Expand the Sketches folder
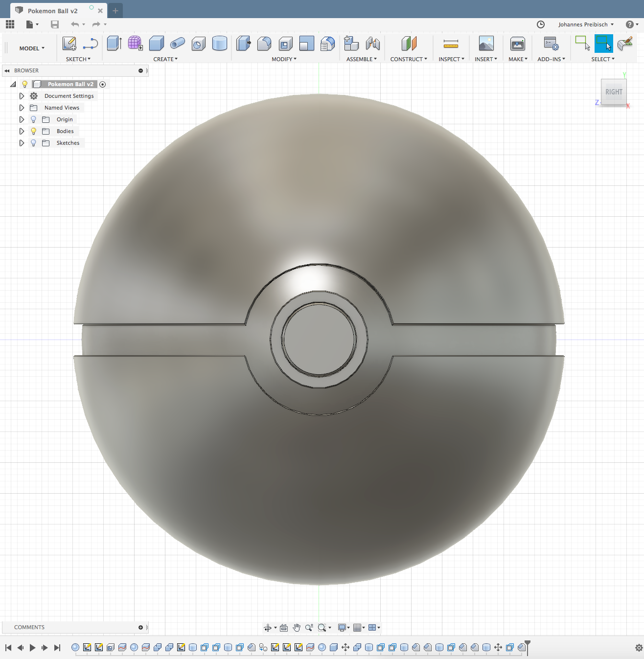 click(22, 143)
